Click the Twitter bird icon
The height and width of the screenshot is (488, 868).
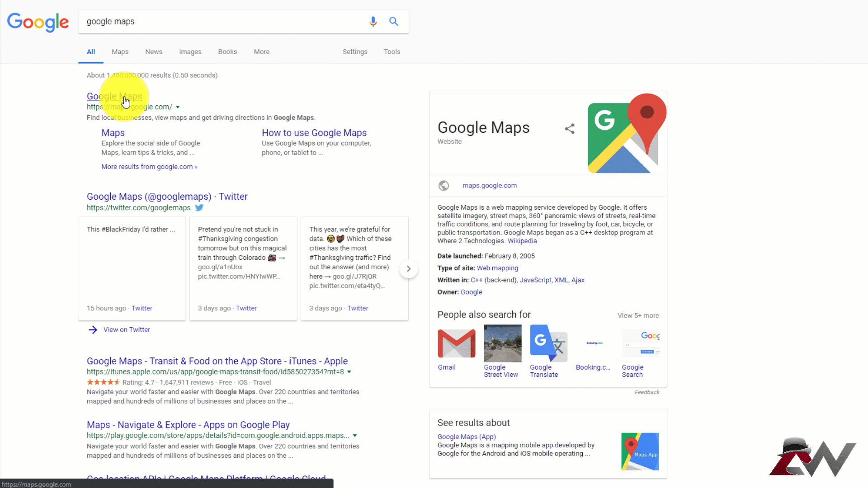(x=199, y=207)
